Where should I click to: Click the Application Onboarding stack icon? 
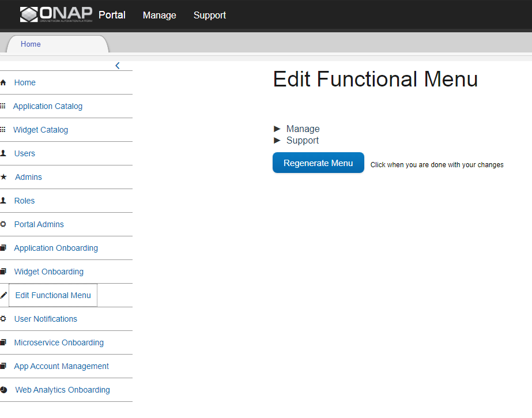pos(3,248)
